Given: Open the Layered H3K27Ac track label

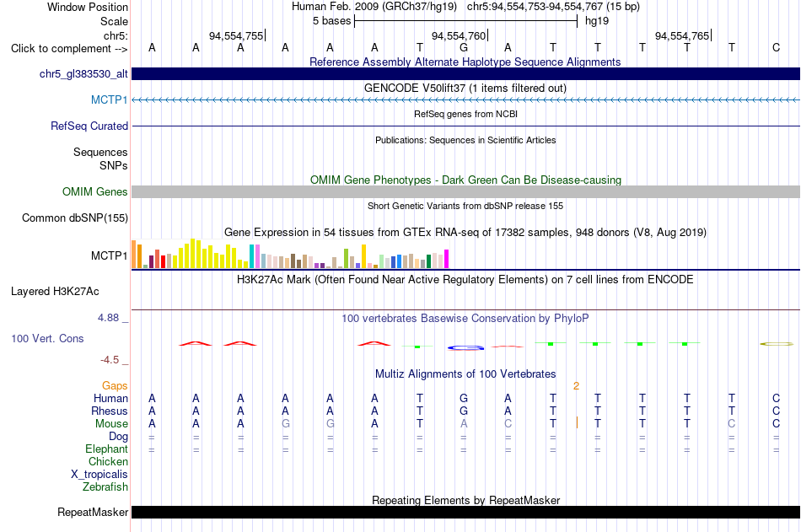Looking at the screenshot, I should click(x=55, y=292).
